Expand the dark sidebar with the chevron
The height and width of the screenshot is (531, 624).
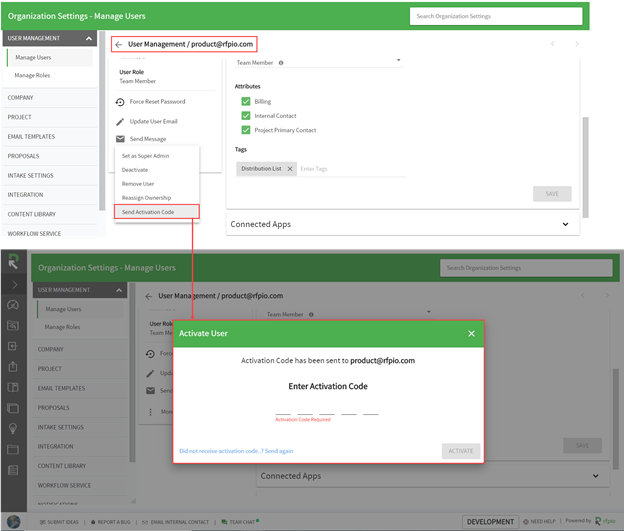(14, 285)
